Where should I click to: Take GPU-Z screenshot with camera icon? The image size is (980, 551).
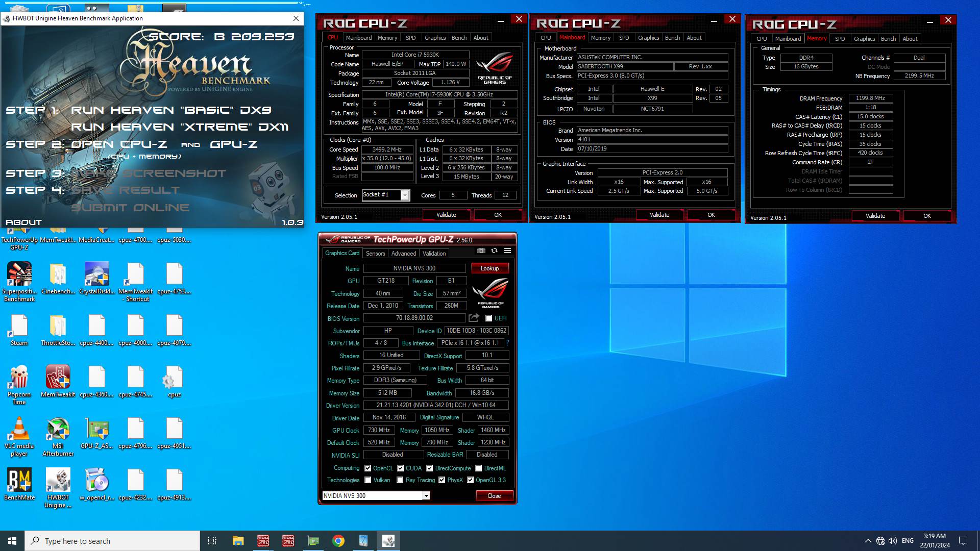point(481,251)
